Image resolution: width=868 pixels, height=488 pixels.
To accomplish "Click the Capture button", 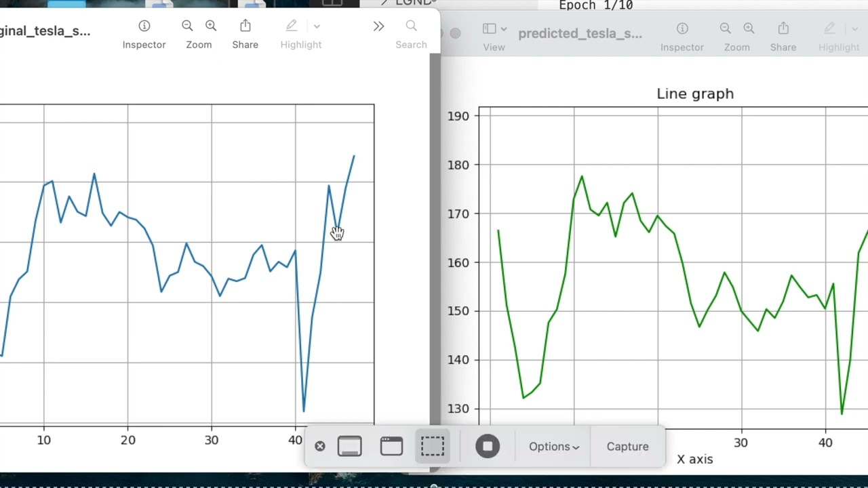I will tap(627, 447).
